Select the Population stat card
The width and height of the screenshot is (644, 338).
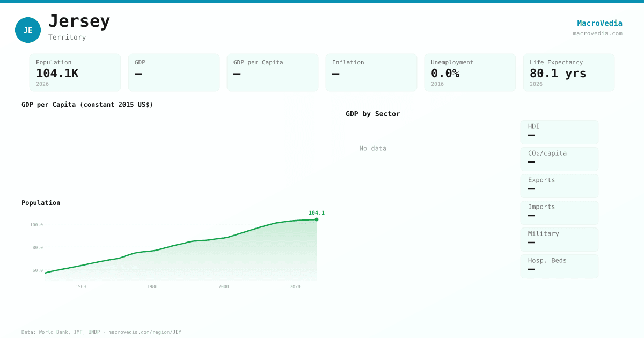75,72
